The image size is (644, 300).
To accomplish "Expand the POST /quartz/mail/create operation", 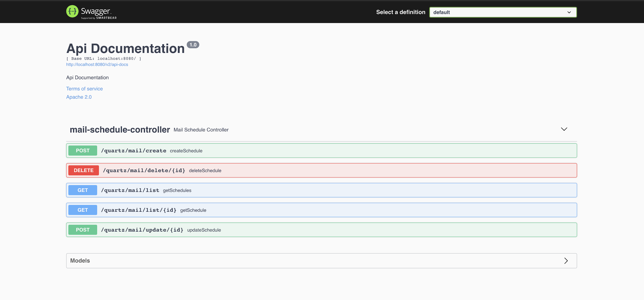I will coord(300,151).
